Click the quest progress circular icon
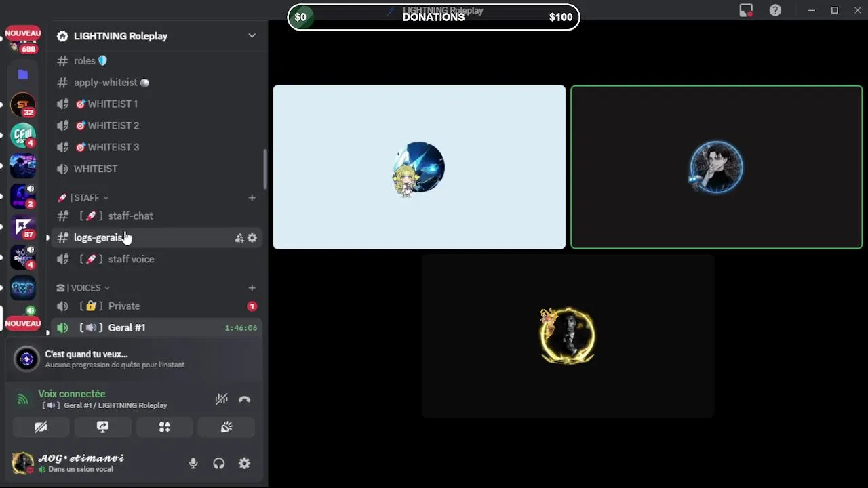868x488 pixels. coord(26,359)
